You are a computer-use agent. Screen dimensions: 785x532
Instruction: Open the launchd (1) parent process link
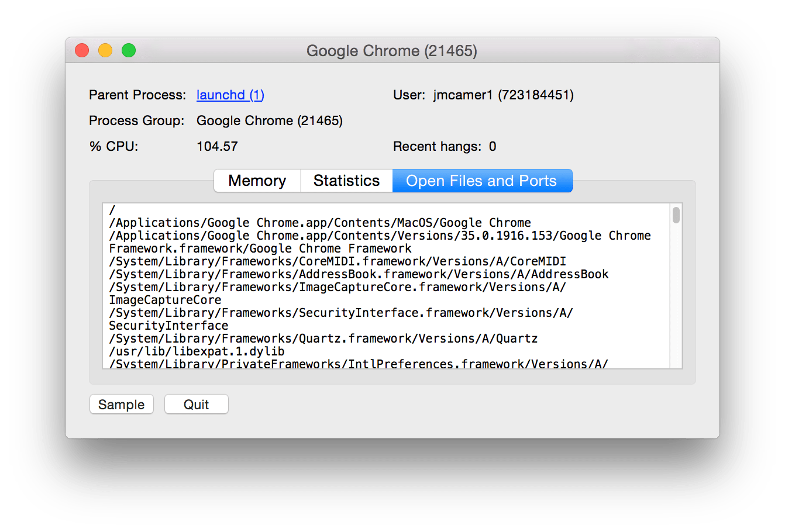point(230,95)
